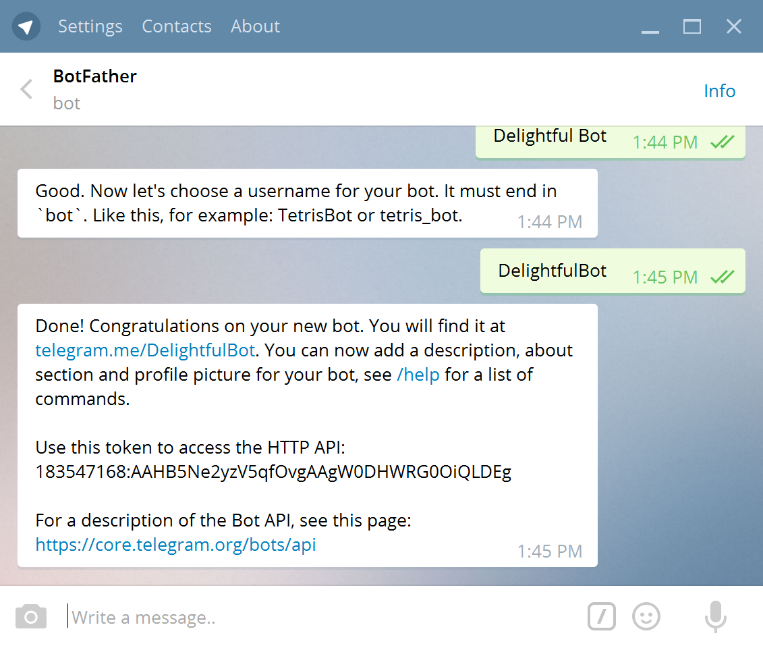Open the telegram.me/DelightfulBot link
Screen dimensions: 763x648
146,350
